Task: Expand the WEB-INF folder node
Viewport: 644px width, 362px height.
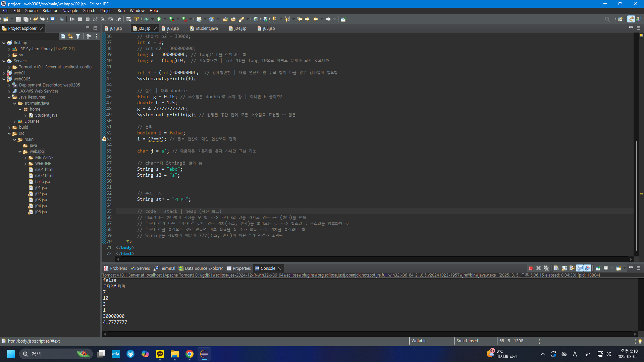Action: pos(25,164)
